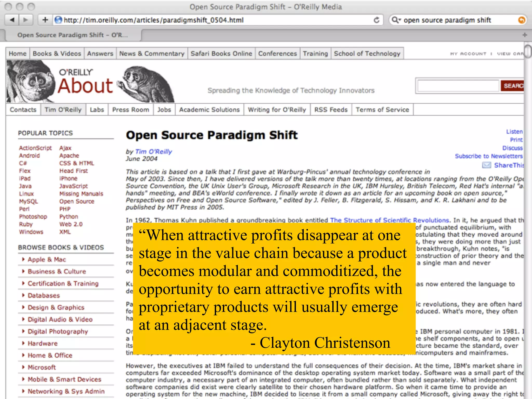Click the browser back arrow button

coord(12,20)
